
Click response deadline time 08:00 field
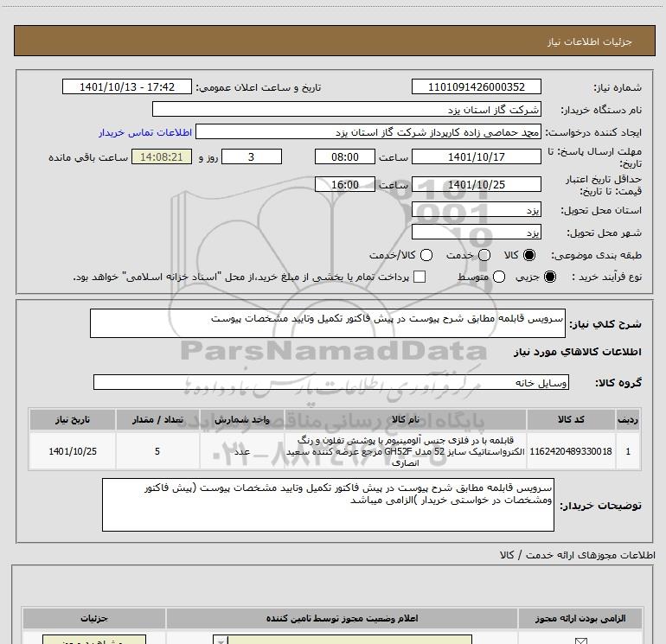tap(345, 156)
